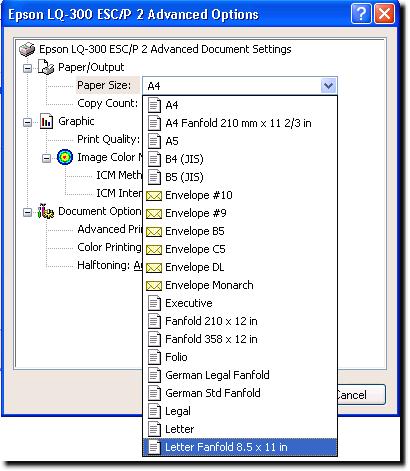
Task: Select the ICM Intent row
Action: (x=119, y=193)
